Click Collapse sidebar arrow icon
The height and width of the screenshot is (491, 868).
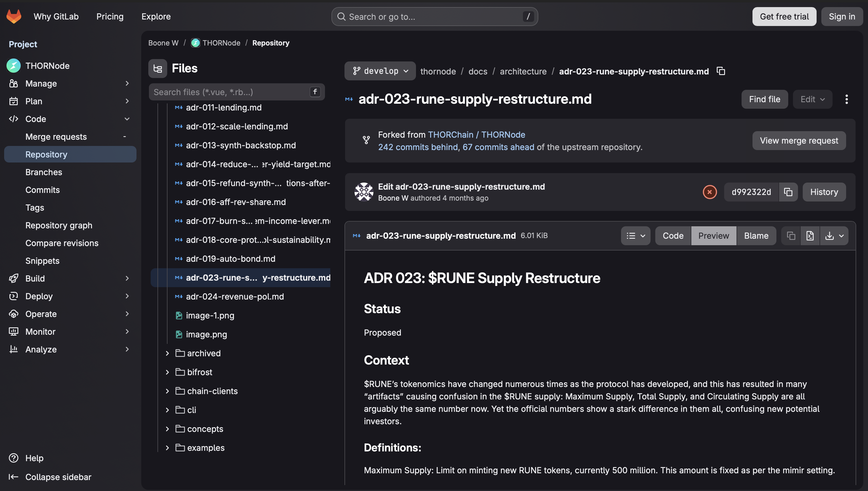14,477
